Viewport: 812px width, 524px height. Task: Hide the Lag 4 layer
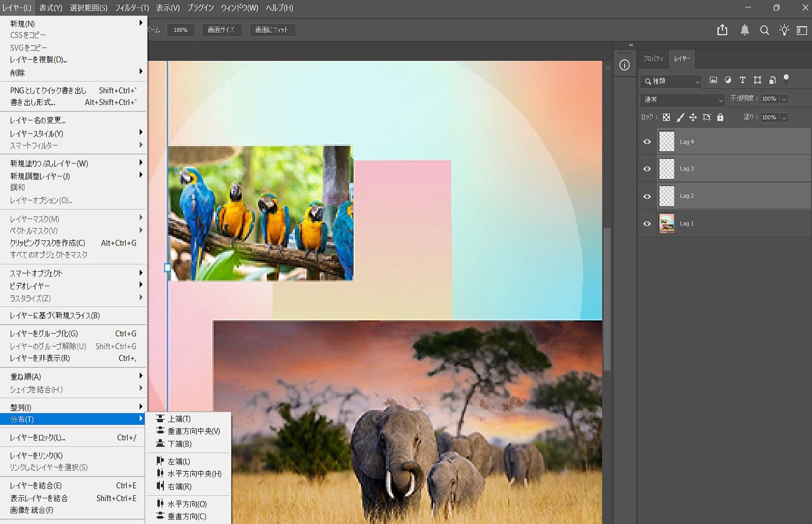(x=647, y=142)
